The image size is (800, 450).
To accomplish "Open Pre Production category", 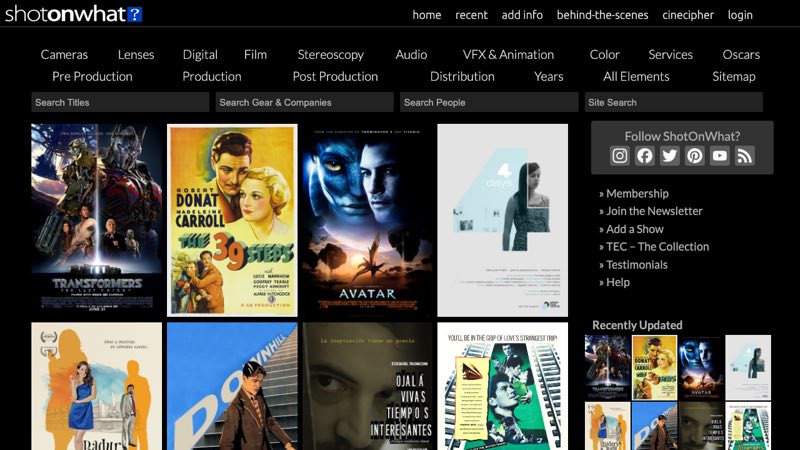I will coord(92,77).
